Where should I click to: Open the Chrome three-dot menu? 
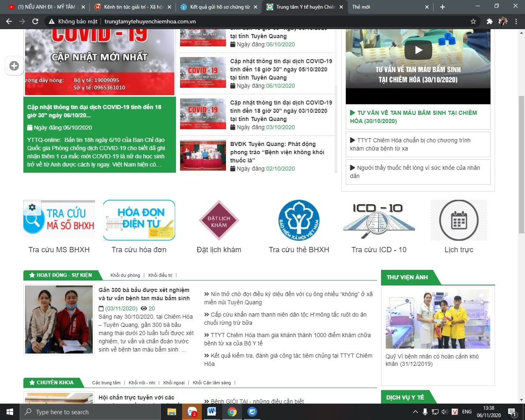coord(516,21)
